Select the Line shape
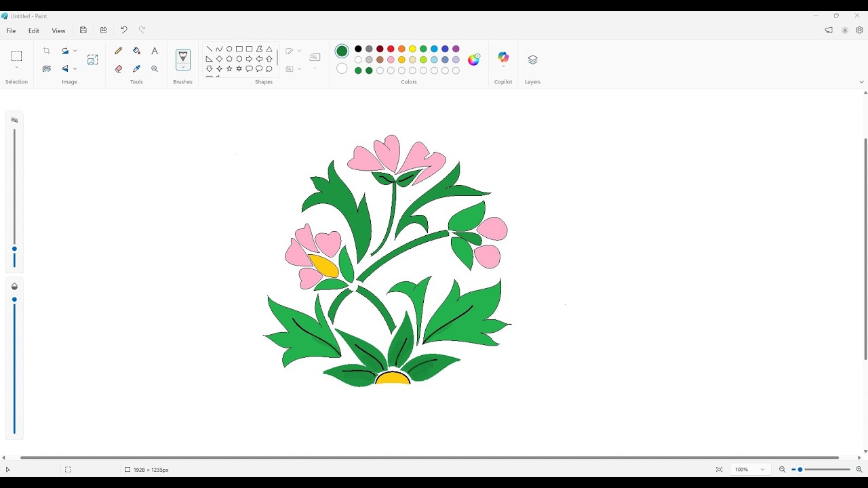Screen dimensions: 868x488 pyautogui.click(x=210, y=49)
